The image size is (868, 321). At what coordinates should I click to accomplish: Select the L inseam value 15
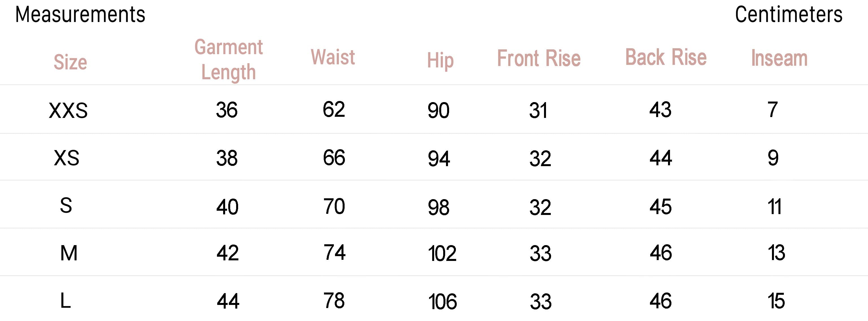(776, 301)
